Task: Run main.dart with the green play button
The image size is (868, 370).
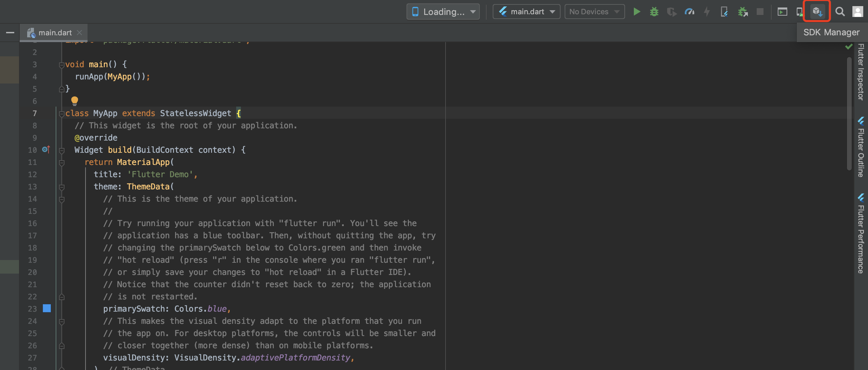Action: (637, 12)
